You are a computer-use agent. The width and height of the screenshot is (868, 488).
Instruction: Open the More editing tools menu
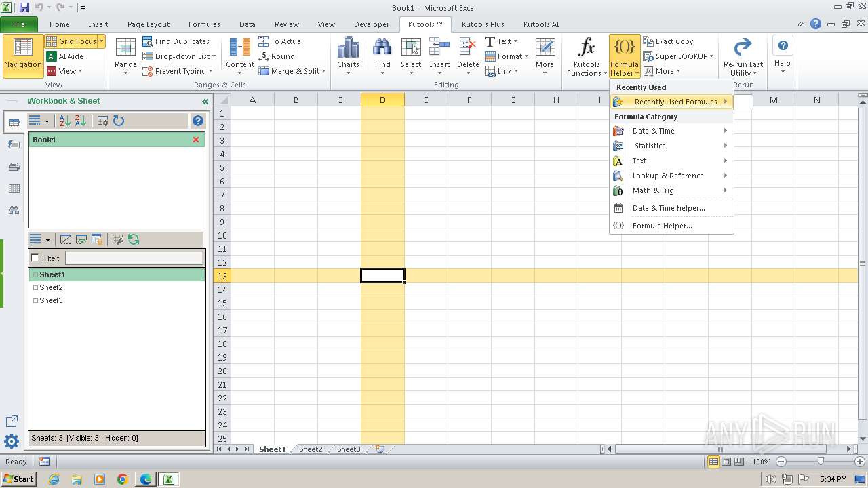point(545,56)
